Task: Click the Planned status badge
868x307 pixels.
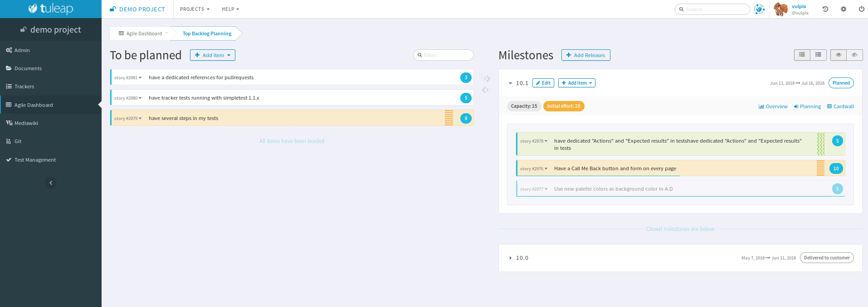Action: click(x=841, y=83)
